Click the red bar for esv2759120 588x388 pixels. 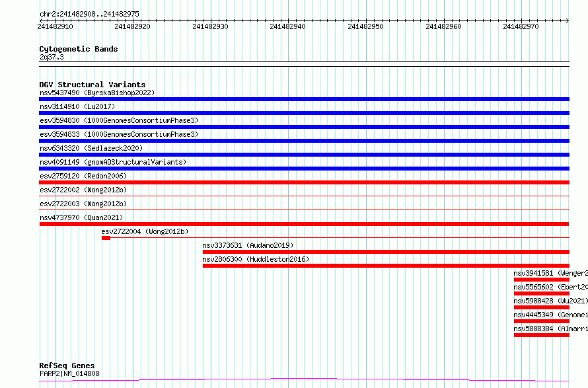point(304,182)
